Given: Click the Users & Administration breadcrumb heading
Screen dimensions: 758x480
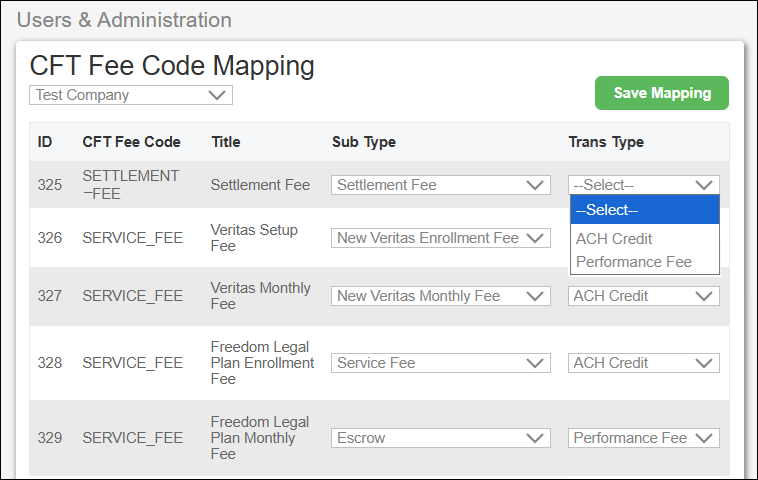Looking at the screenshot, I should [x=124, y=20].
